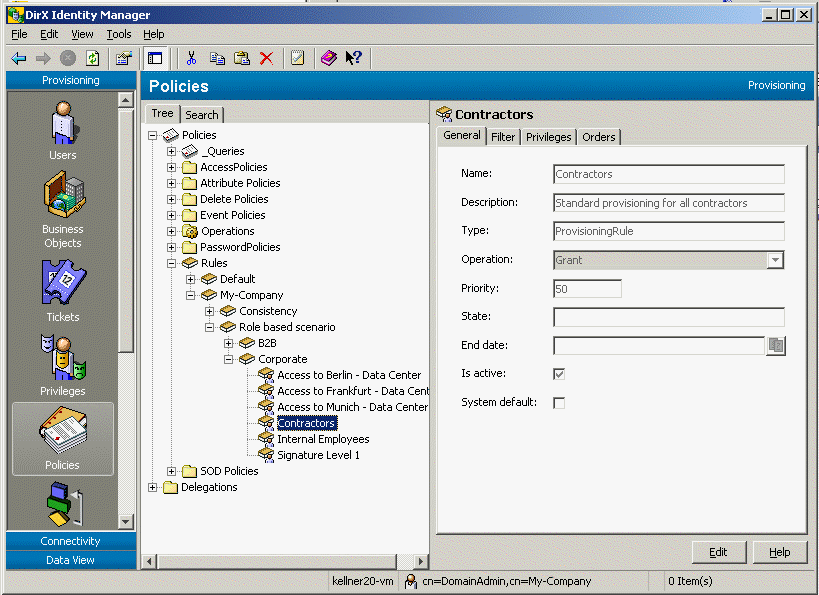This screenshot has height=595, width=819.
Task: Select the Internal Employees rule
Action: (323, 439)
